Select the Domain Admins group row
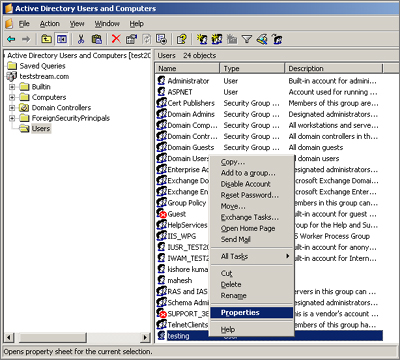 tap(269, 114)
